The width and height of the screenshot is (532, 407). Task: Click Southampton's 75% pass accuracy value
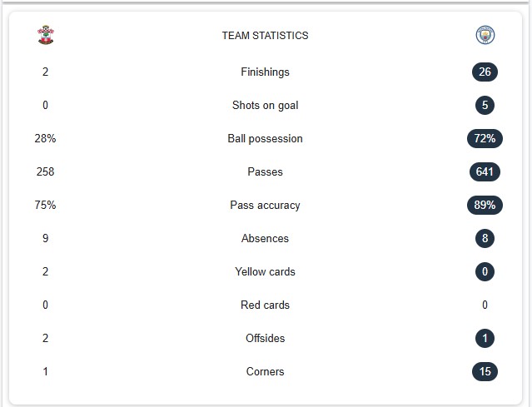(46, 205)
